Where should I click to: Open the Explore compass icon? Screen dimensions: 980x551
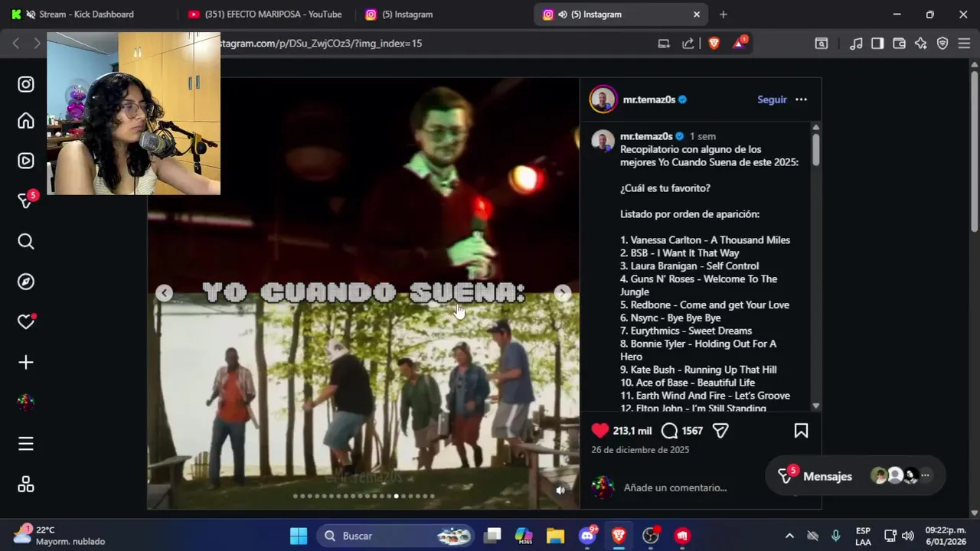pyautogui.click(x=26, y=282)
